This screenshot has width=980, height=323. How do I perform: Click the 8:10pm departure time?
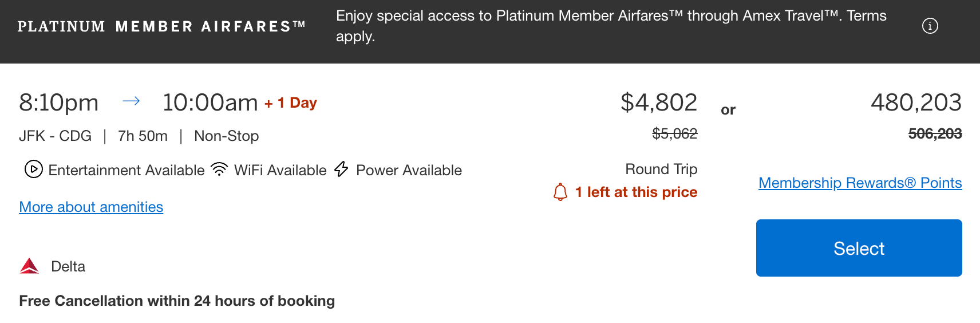(58, 103)
